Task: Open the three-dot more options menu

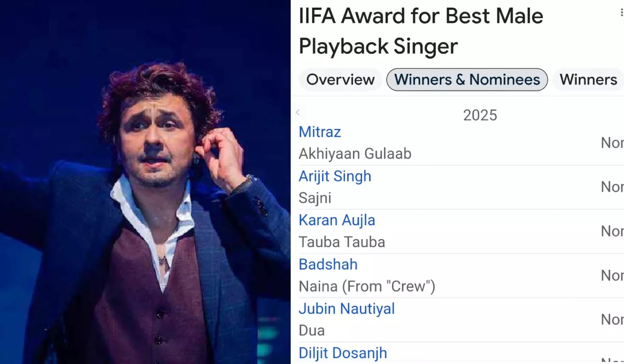Action: tap(621, 12)
